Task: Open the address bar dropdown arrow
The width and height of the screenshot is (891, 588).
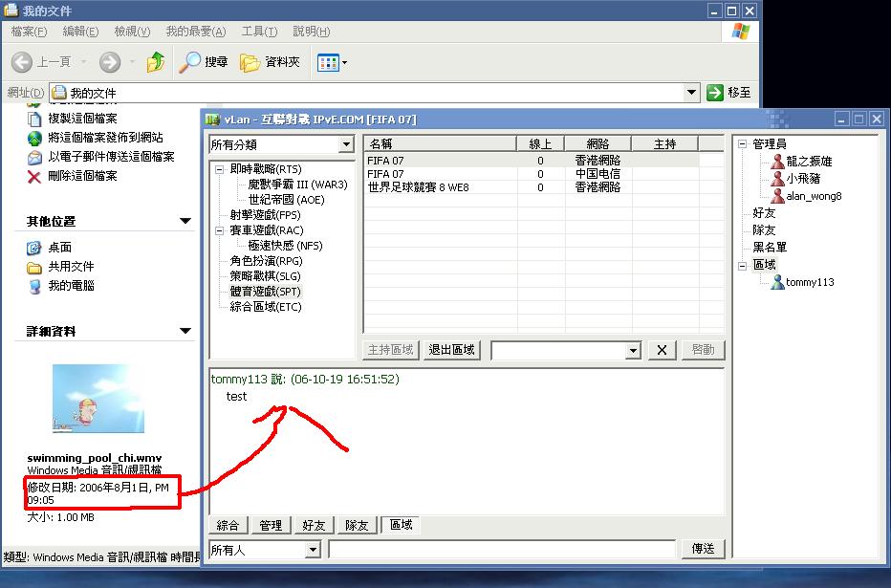Action: point(691,92)
